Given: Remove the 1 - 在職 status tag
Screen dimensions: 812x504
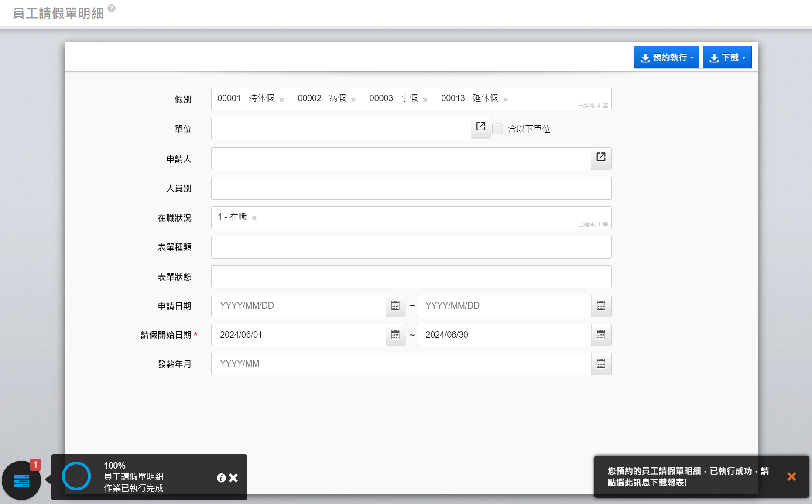Looking at the screenshot, I should click(254, 219).
